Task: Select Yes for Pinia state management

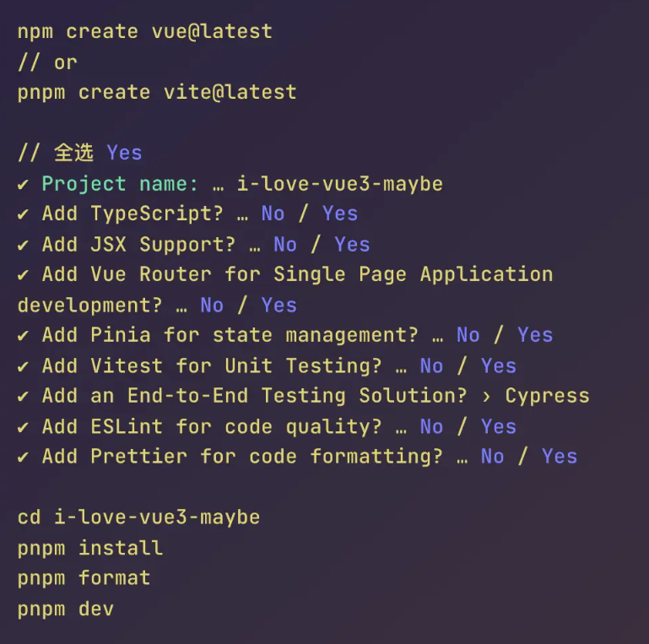Action: coord(535,335)
